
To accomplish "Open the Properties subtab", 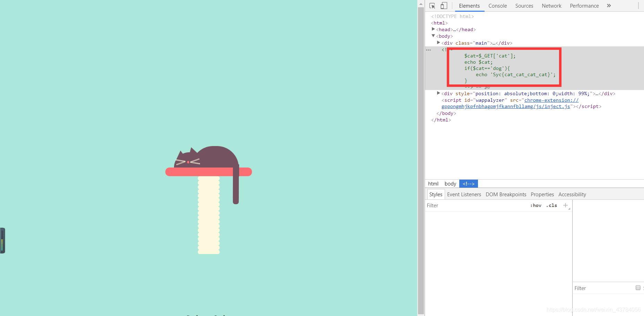I will tap(542, 195).
